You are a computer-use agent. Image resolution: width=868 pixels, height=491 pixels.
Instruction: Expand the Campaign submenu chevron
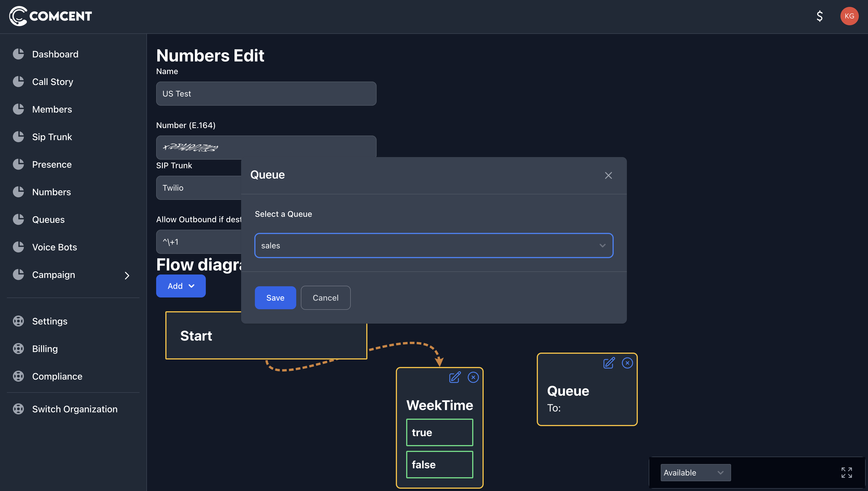(127, 276)
